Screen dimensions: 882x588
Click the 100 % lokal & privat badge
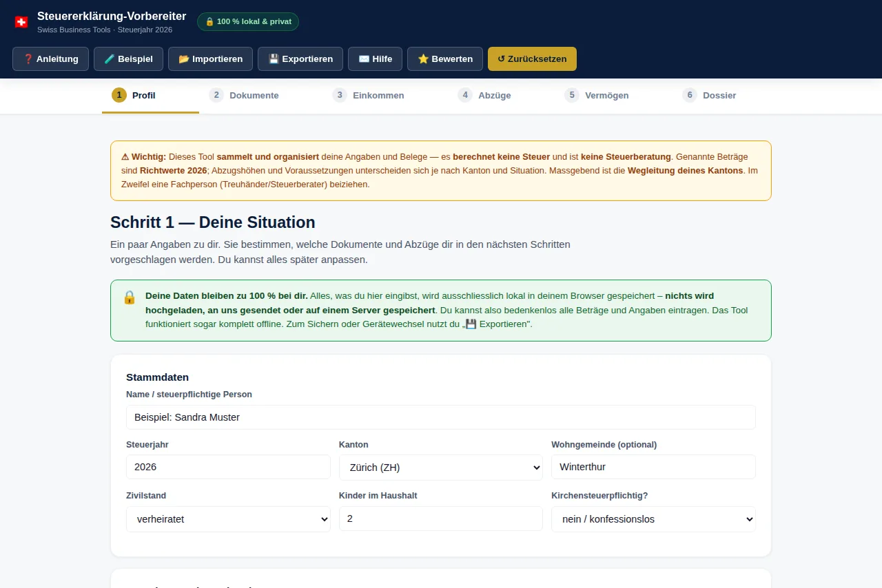point(248,21)
